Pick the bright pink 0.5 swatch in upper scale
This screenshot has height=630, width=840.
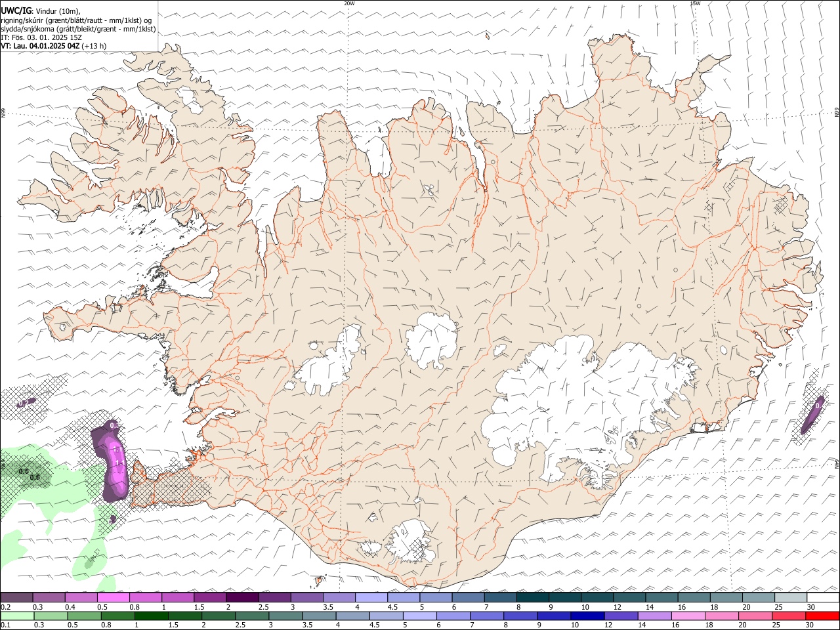113,598
